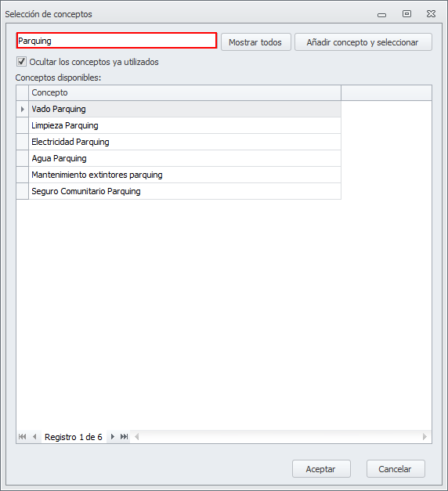Select Mantenimiento extintores parquing row

point(185,175)
